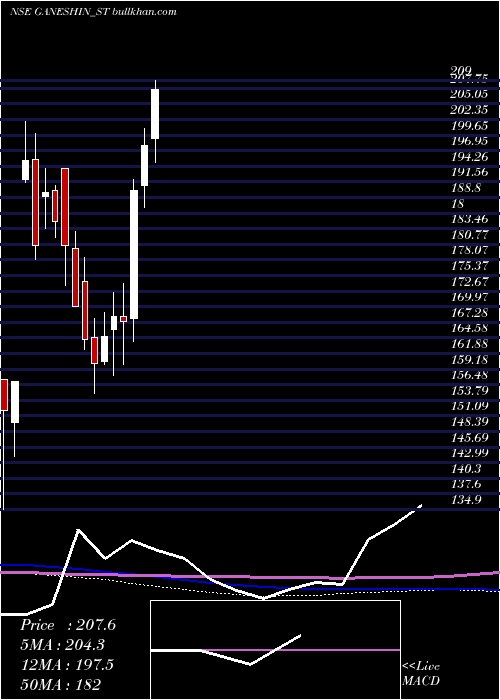
Task: Select the 199.65 price axis label
Action: click(x=469, y=125)
